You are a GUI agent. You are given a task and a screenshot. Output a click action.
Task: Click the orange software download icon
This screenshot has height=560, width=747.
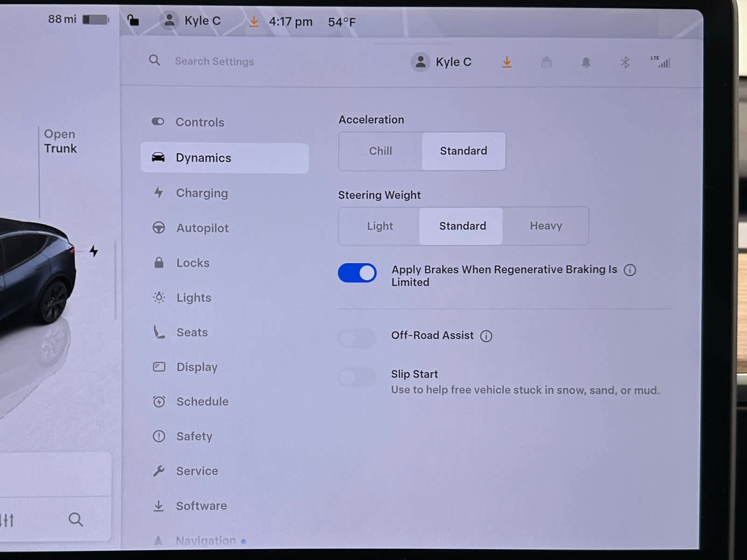coord(507,62)
